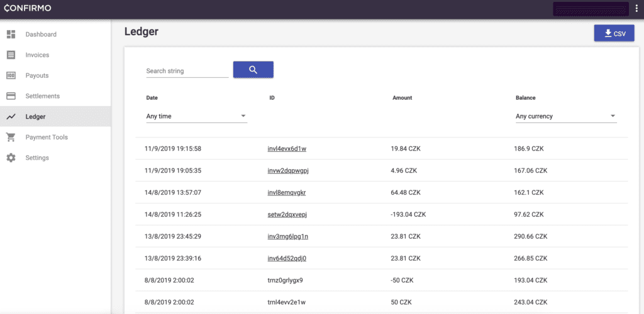Click the Dashboard grid icon

[x=11, y=35]
